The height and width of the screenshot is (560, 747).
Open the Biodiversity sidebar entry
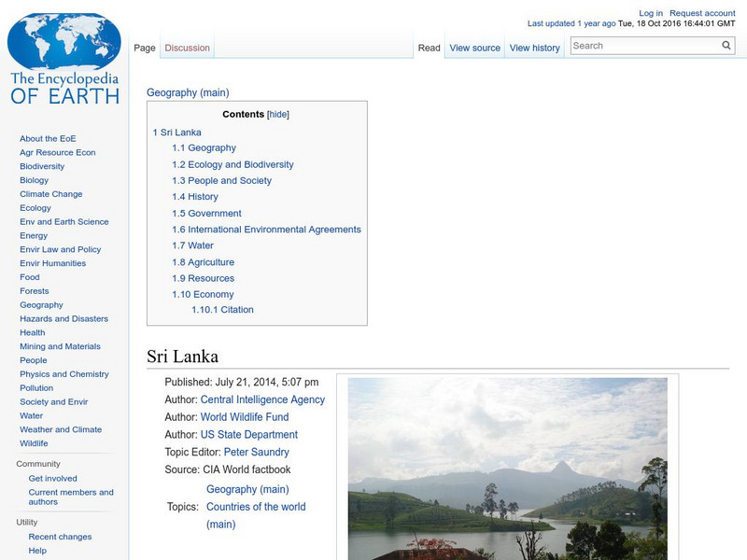40,166
